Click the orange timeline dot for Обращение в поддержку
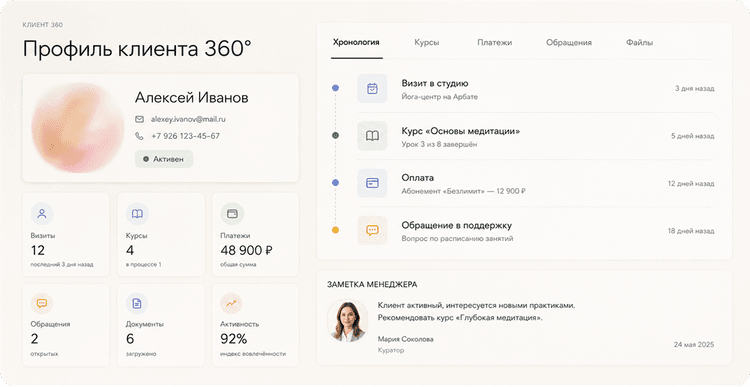The width and height of the screenshot is (750, 387). 335,230
